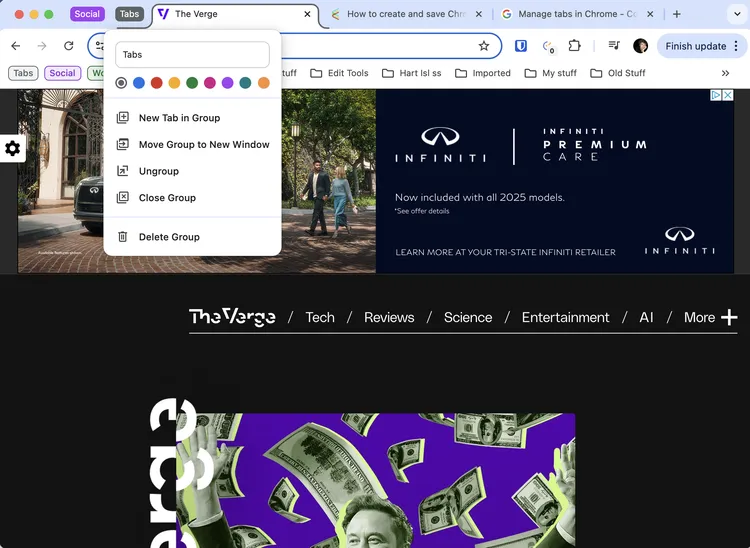The height and width of the screenshot is (548, 750).
Task: Click the user profile avatar
Action: [x=640, y=46]
